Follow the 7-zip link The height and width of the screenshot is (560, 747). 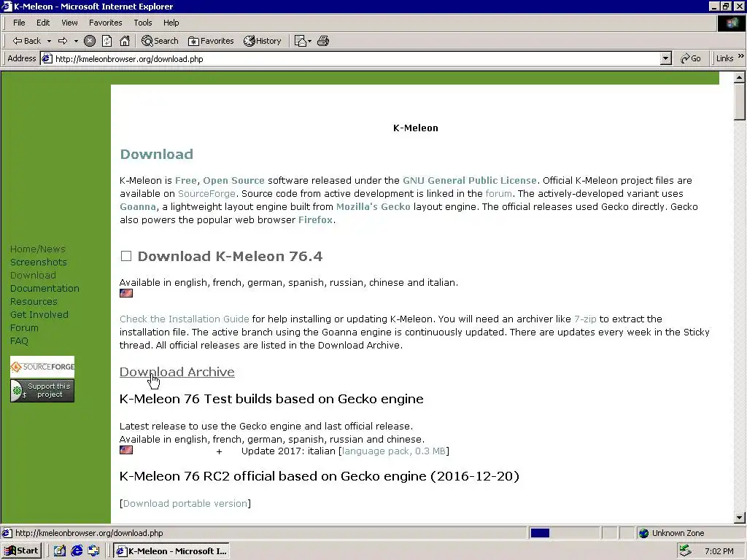[585, 319]
